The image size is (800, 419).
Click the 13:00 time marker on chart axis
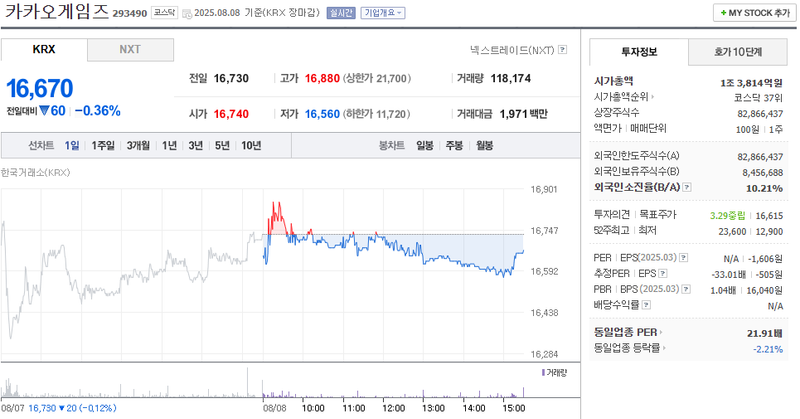[x=433, y=408]
